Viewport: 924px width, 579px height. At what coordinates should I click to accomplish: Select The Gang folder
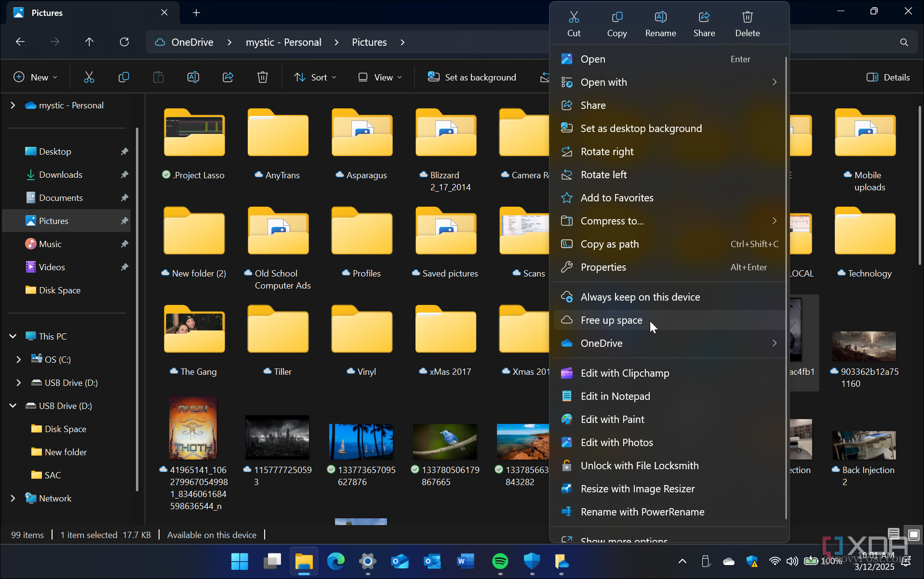pos(194,341)
